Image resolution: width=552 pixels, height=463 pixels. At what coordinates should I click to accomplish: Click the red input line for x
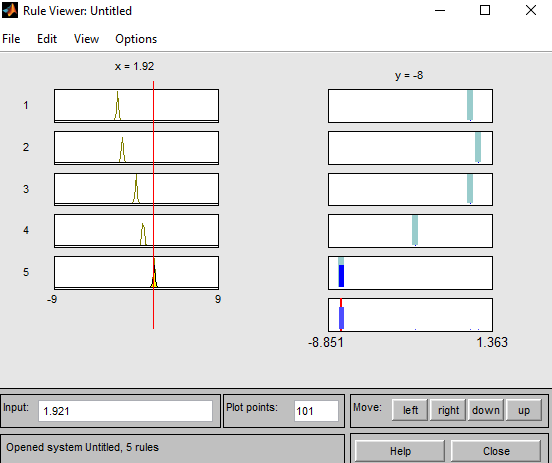[x=153, y=204]
